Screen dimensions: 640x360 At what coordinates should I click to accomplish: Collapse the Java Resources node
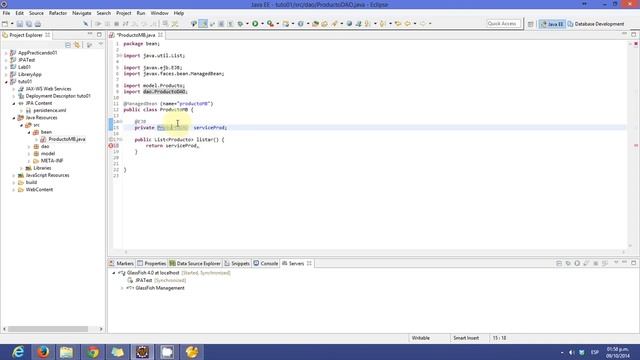click(x=13, y=118)
